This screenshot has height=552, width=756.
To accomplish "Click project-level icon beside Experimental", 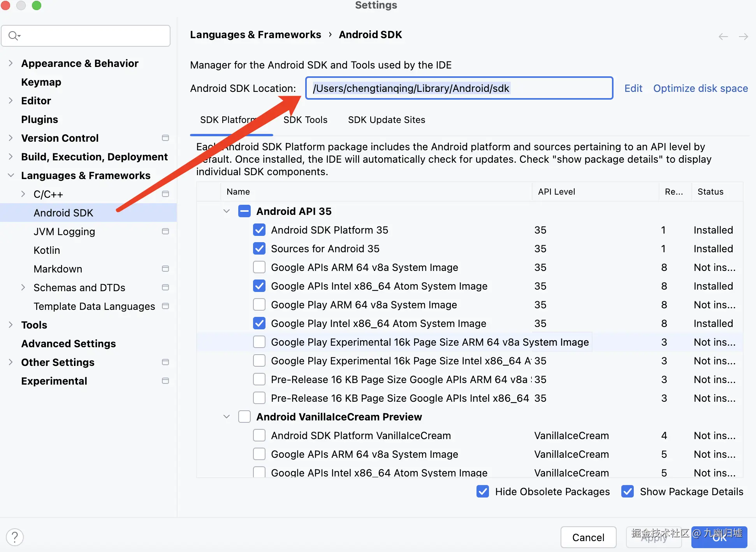I will tap(165, 381).
